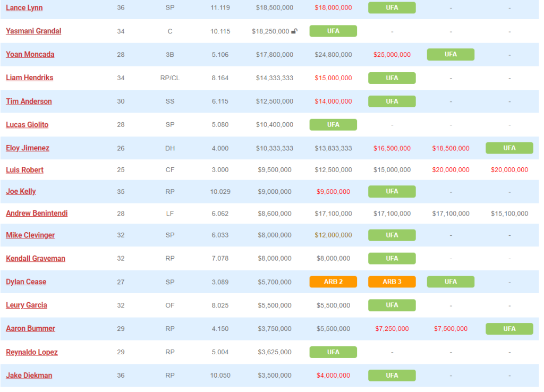Select Tim Anderson's $14,000,000 option value

pos(333,101)
